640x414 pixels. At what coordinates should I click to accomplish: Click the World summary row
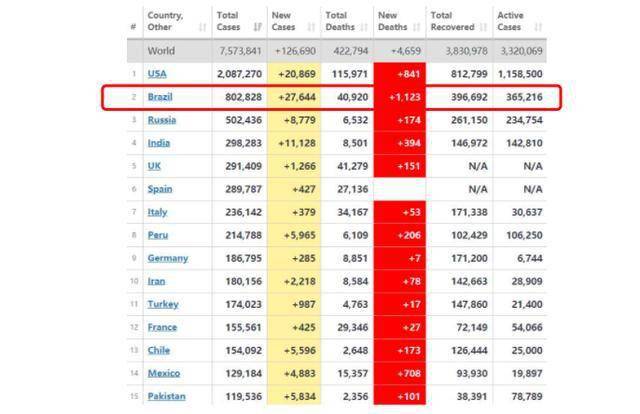click(337, 51)
